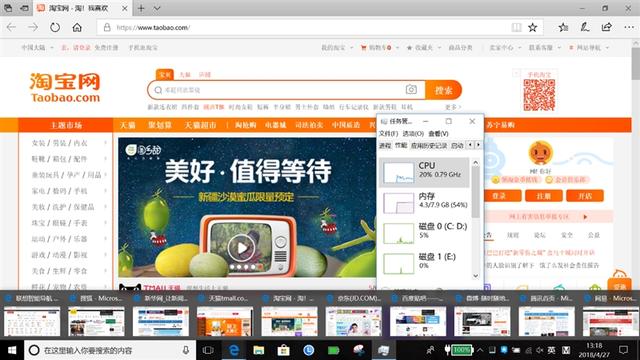
Task: Open the 我的淘宝 dropdown menu
Action: click(x=337, y=48)
